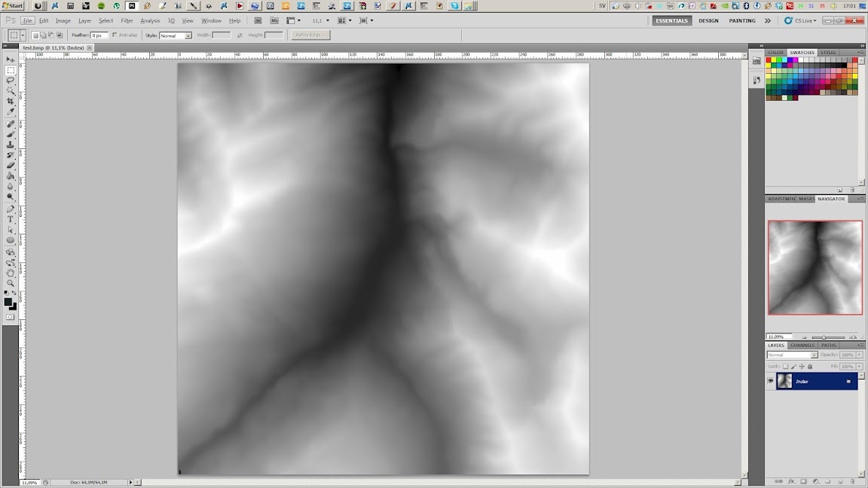Select the Blur tool
Screen dimensions: 868x488
(10, 187)
